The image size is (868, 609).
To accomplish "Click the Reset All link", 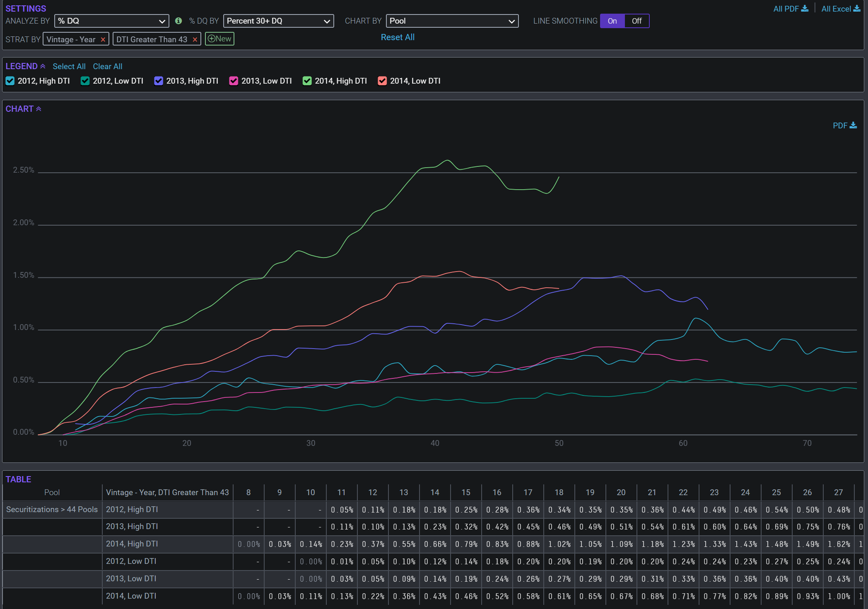I will pyautogui.click(x=398, y=37).
